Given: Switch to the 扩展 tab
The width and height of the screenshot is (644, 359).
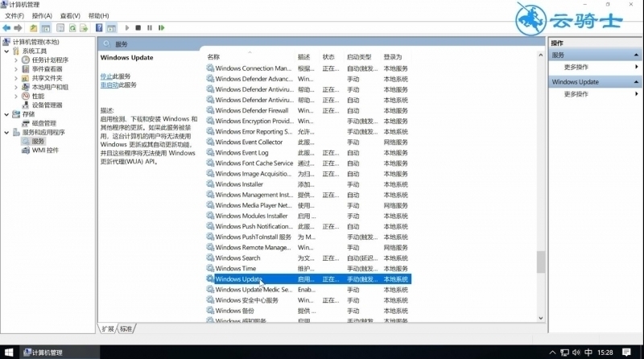Looking at the screenshot, I should point(108,328).
